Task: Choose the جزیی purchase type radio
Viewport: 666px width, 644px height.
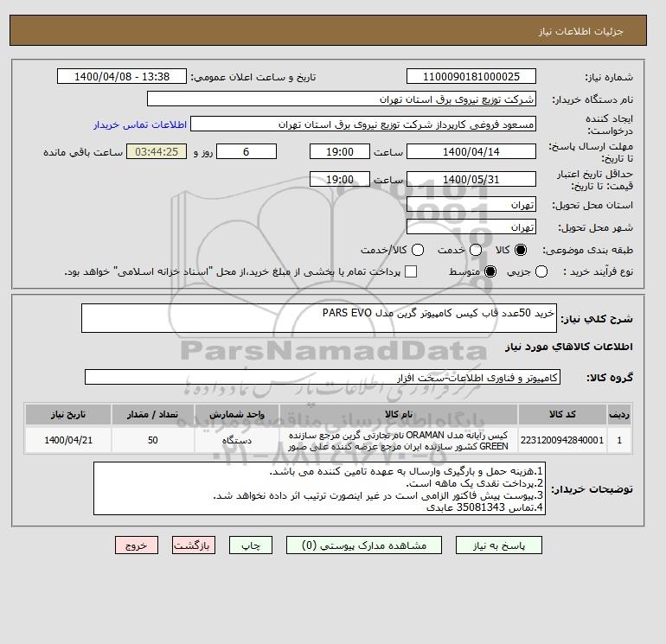Action: [x=541, y=271]
